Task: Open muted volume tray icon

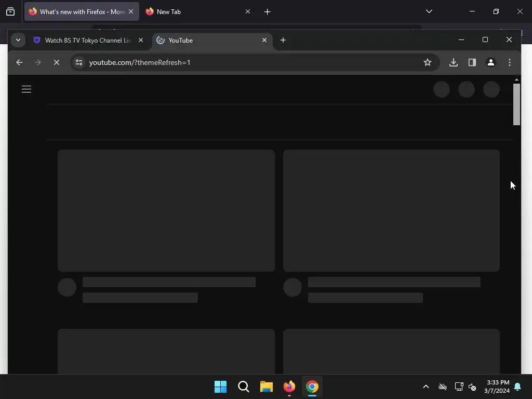Action: click(x=472, y=387)
